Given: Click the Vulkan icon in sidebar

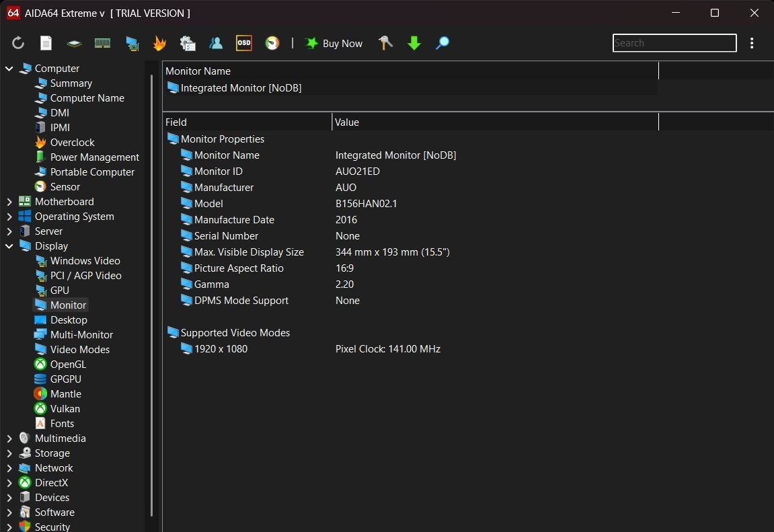Looking at the screenshot, I should tap(40, 409).
